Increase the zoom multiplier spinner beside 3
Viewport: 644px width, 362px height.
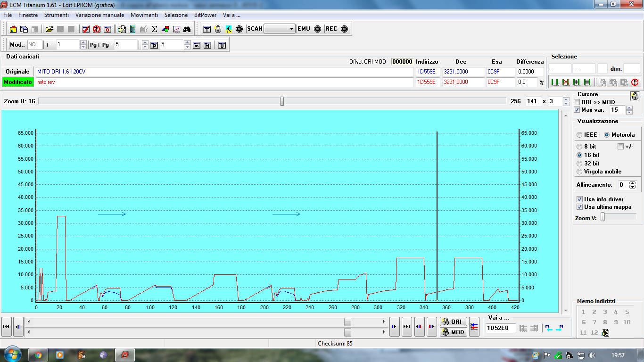tap(565, 99)
